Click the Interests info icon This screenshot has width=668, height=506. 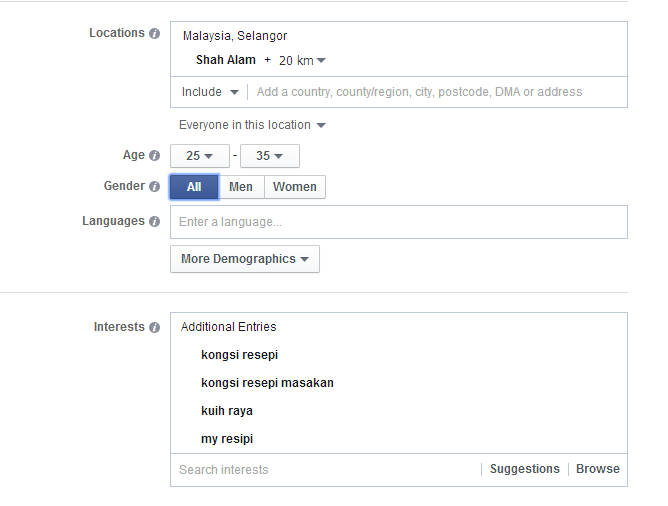[155, 327]
